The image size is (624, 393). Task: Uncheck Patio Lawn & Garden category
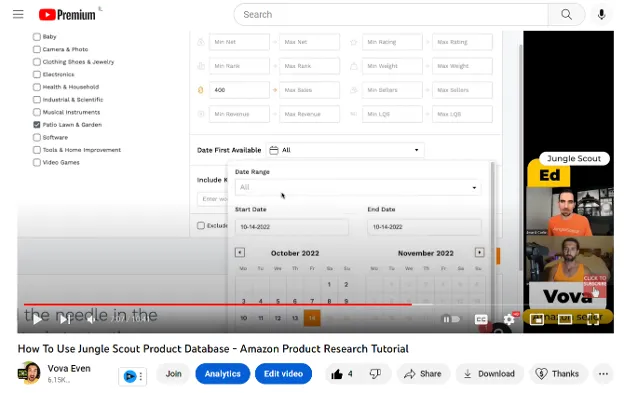point(37,125)
